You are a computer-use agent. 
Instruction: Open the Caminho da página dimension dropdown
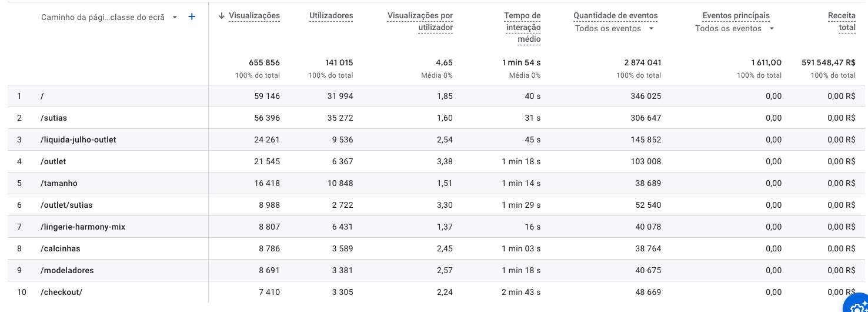175,18
